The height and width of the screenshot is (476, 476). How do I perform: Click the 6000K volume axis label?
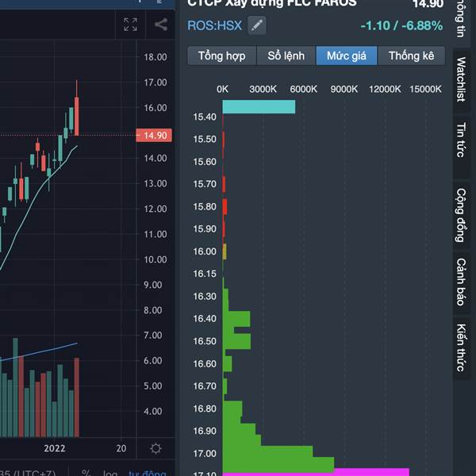tap(303, 89)
